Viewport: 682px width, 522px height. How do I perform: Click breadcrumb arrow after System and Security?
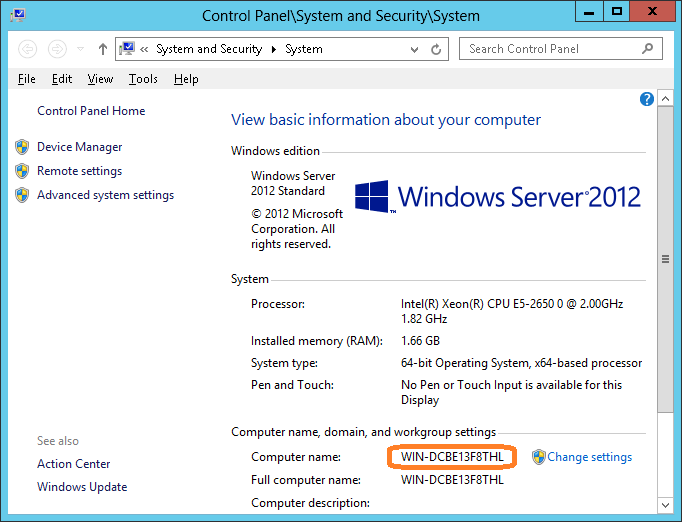274,49
